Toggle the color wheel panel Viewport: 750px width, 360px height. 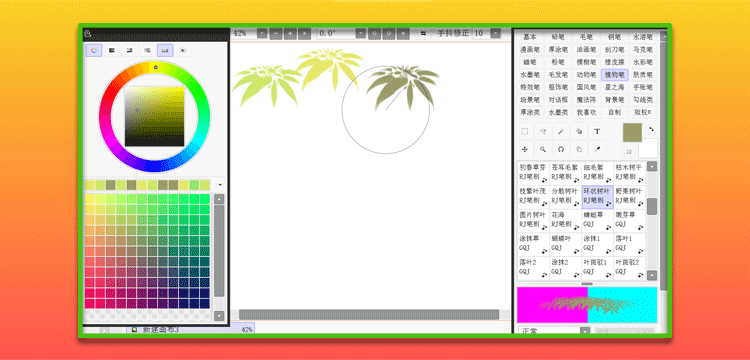(x=94, y=50)
